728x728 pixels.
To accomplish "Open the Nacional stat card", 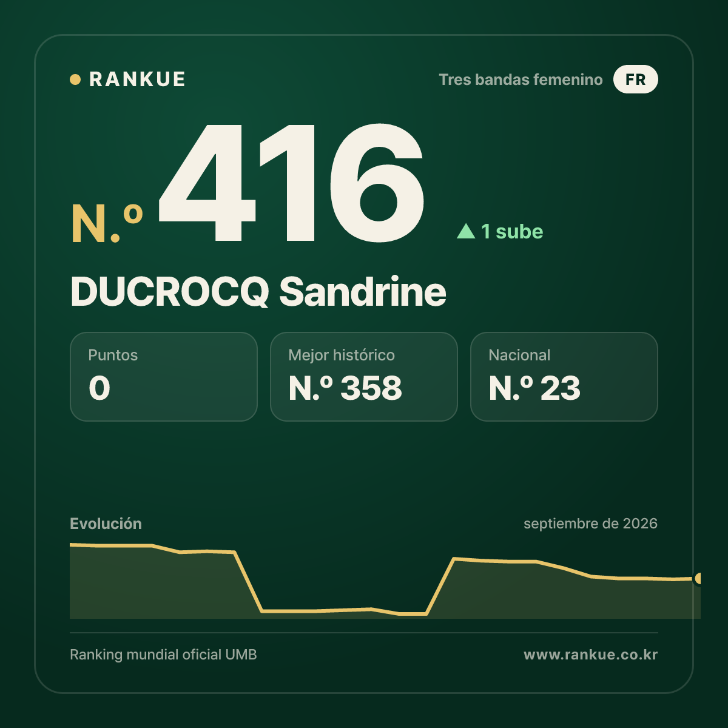I will tap(564, 376).
